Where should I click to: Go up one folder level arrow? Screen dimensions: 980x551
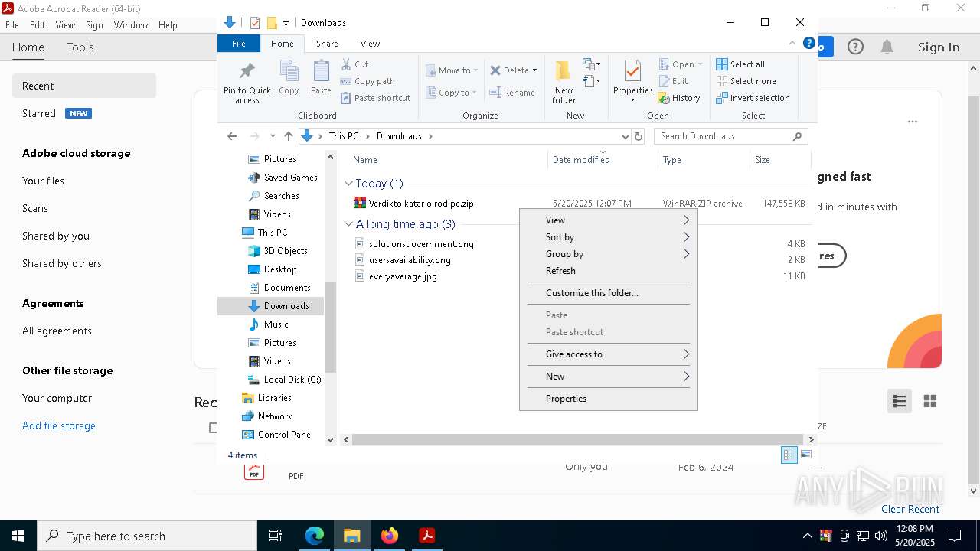288,136
